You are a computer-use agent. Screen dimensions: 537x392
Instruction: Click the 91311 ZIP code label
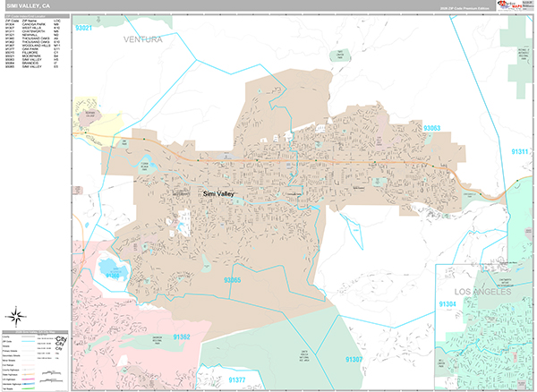pos(520,151)
